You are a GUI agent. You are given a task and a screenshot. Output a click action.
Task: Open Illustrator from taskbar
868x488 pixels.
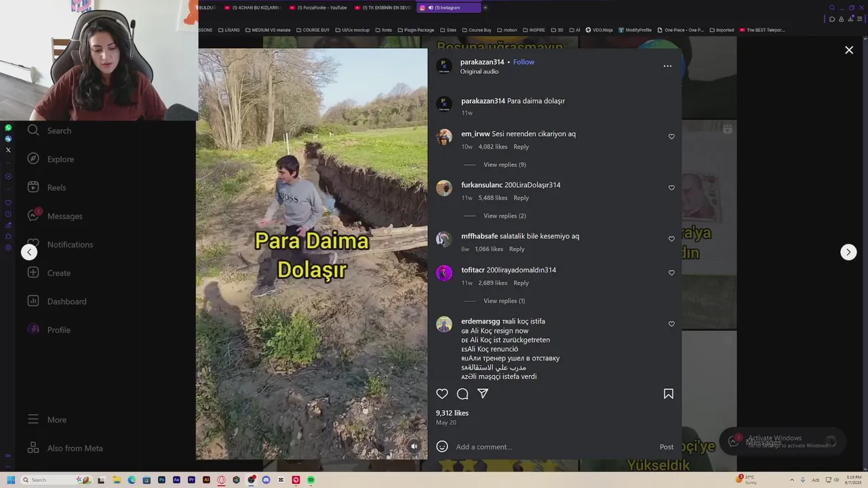pos(206,480)
